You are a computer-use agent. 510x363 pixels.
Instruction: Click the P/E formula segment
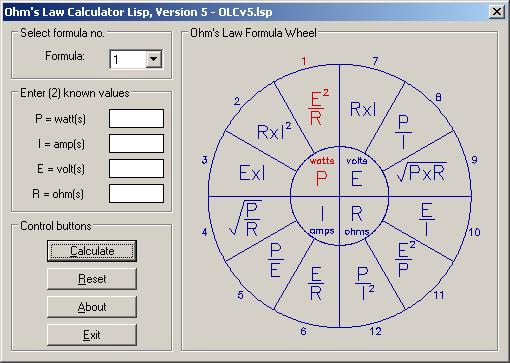[275, 260]
